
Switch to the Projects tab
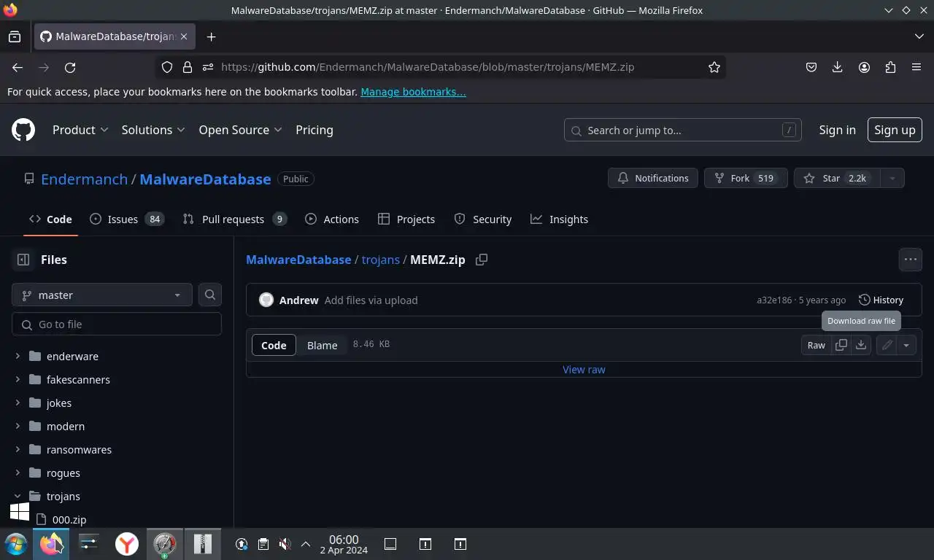pos(406,219)
